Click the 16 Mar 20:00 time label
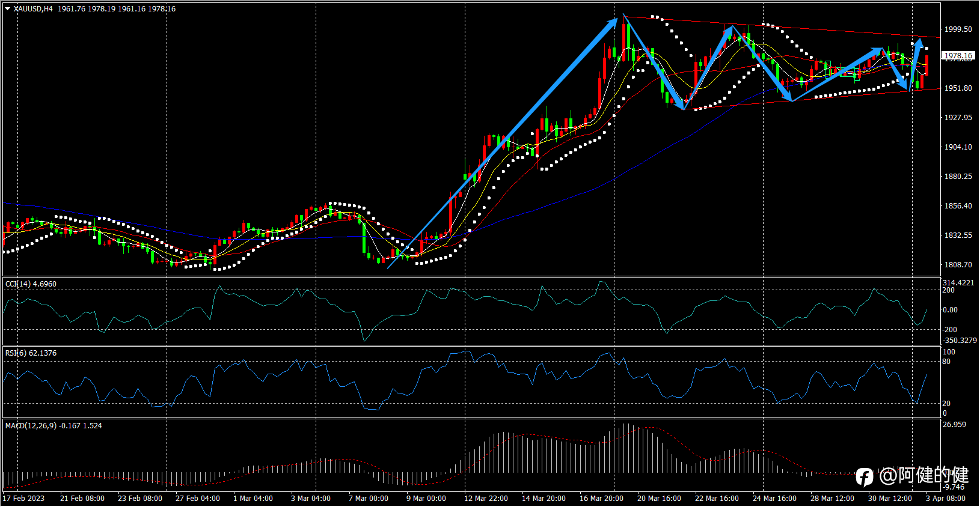980x507 pixels. click(x=601, y=499)
